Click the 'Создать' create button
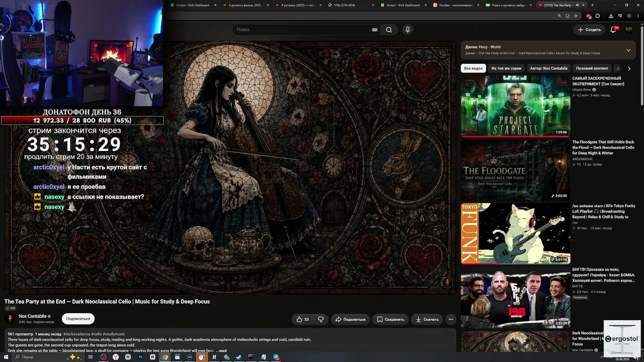 click(x=589, y=30)
